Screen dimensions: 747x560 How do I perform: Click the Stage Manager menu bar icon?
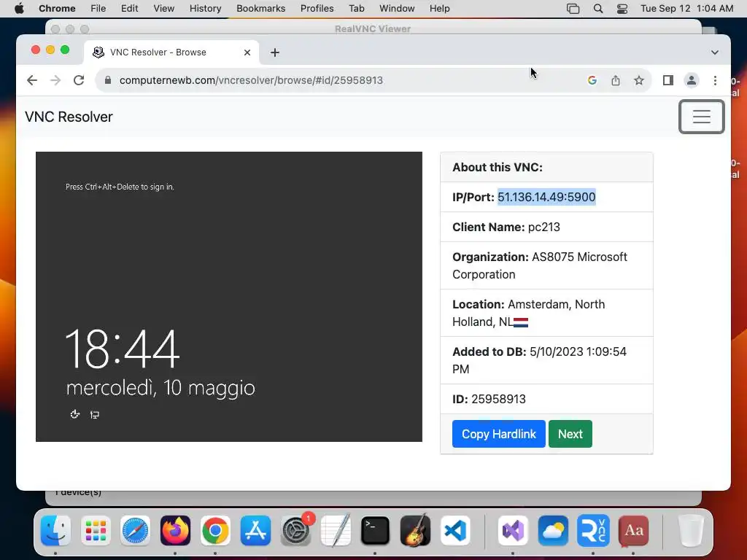coord(573,9)
